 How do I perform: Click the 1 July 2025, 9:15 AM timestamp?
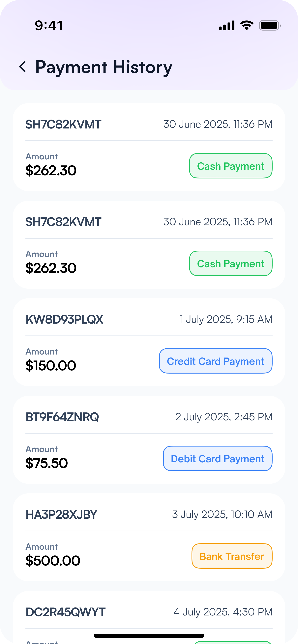[x=226, y=319]
